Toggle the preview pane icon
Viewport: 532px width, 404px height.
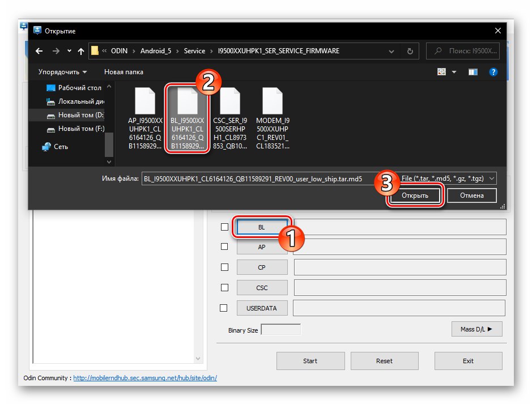[473, 72]
